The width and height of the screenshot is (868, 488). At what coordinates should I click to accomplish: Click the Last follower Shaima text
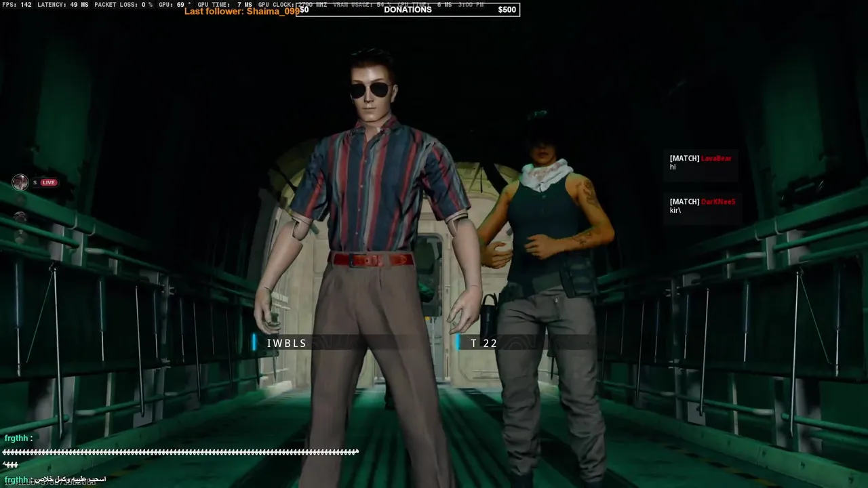(x=242, y=11)
